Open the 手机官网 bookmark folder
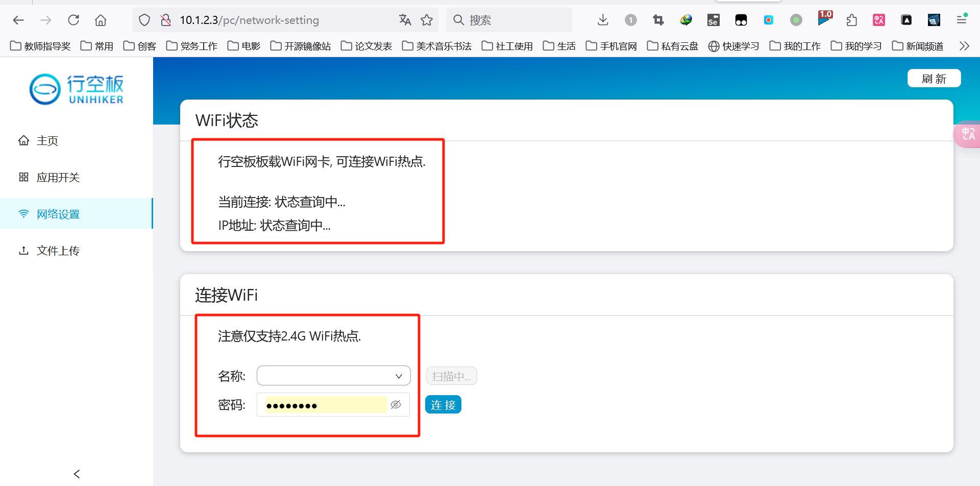This screenshot has width=980, height=486. (611, 46)
